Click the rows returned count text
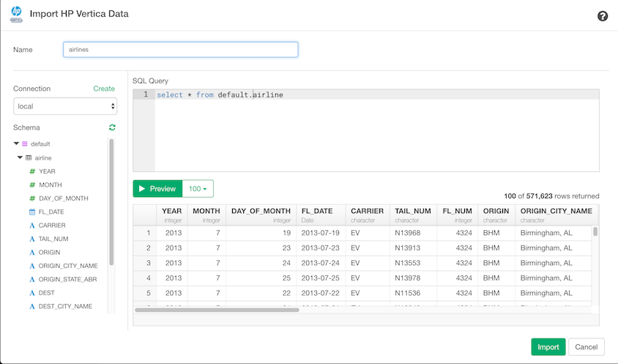The width and height of the screenshot is (618, 364). click(551, 196)
